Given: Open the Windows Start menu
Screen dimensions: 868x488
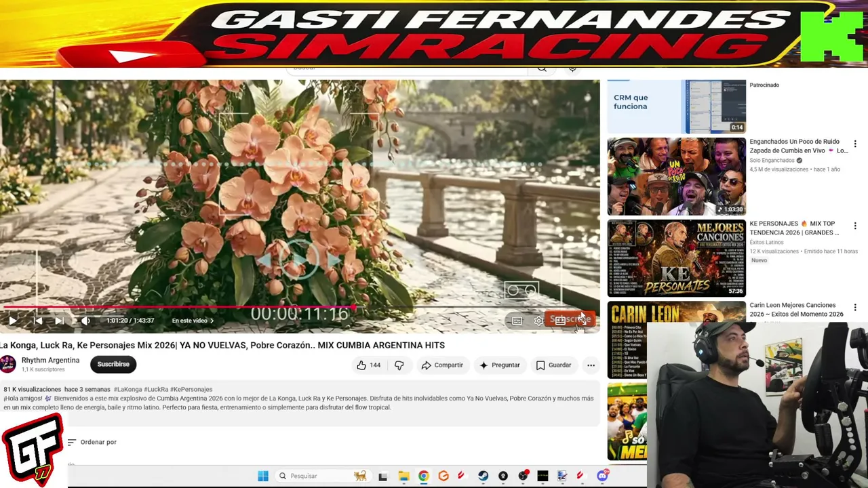Looking at the screenshot, I should pos(263,476).
